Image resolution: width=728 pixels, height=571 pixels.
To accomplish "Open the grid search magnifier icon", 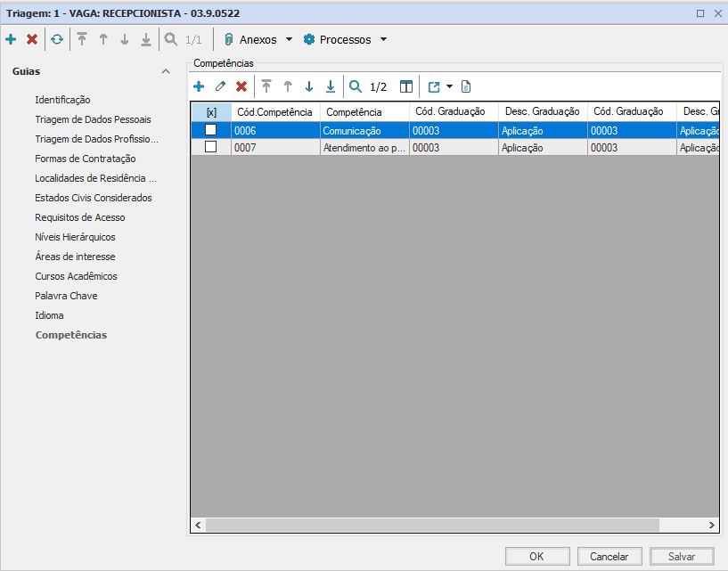I will 356,86.
